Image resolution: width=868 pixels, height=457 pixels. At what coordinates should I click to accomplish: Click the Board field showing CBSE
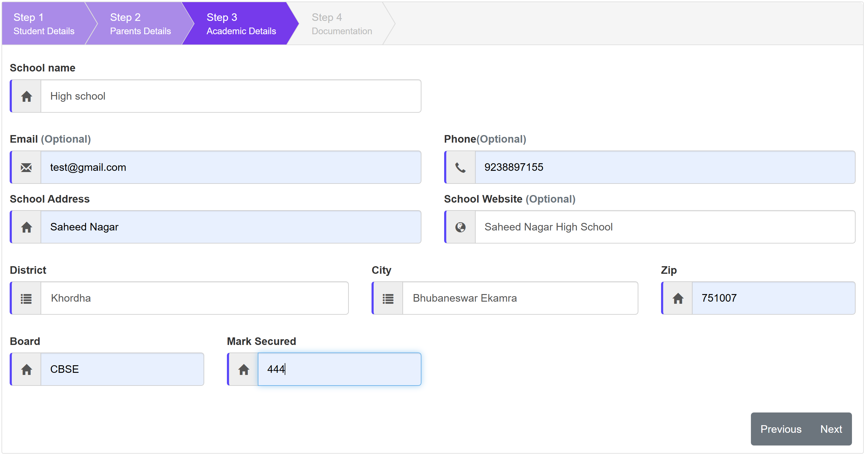coord(122,369)
